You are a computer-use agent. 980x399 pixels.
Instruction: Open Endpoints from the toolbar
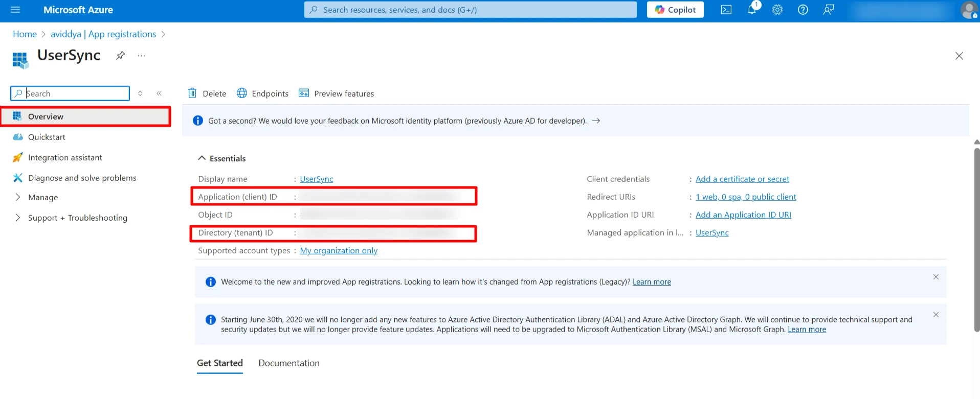(x=263, y=93)
